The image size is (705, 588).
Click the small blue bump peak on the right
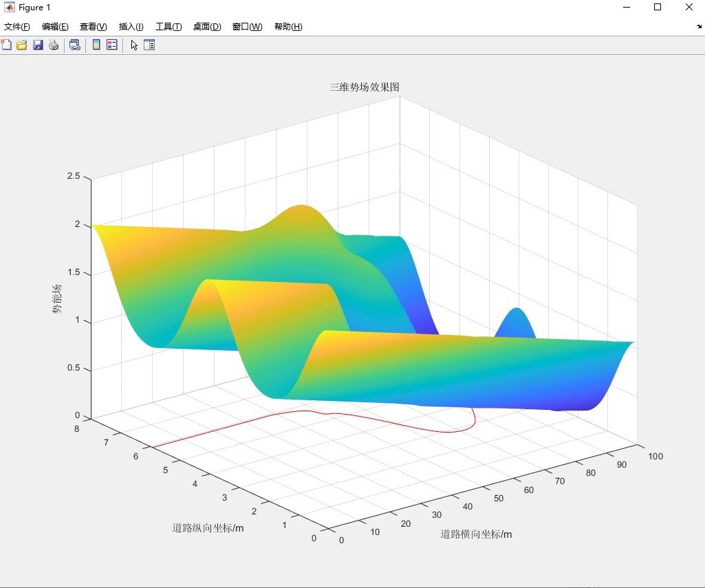click(x=517, y=311)
